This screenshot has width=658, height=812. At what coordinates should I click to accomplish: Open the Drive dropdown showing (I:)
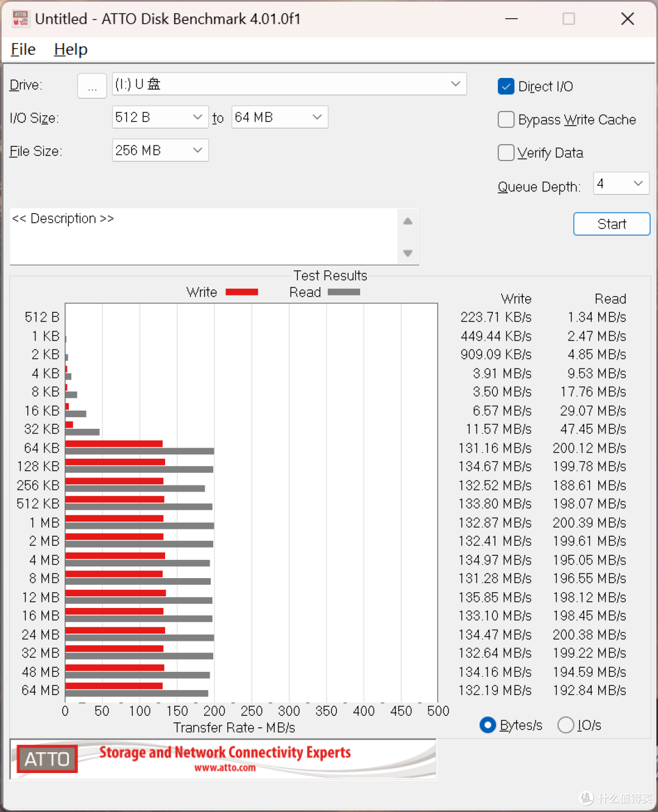[289, 84]
